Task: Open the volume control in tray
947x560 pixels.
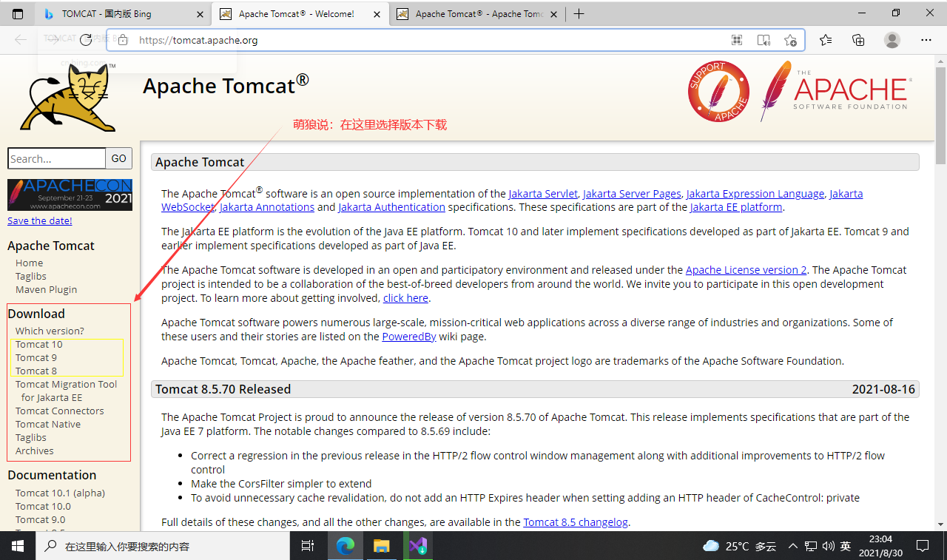Action: pos(827,546)
